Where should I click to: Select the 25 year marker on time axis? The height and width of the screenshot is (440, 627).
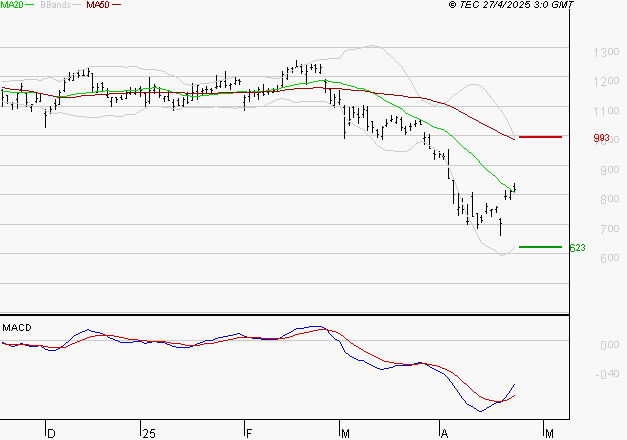(148, 433)
